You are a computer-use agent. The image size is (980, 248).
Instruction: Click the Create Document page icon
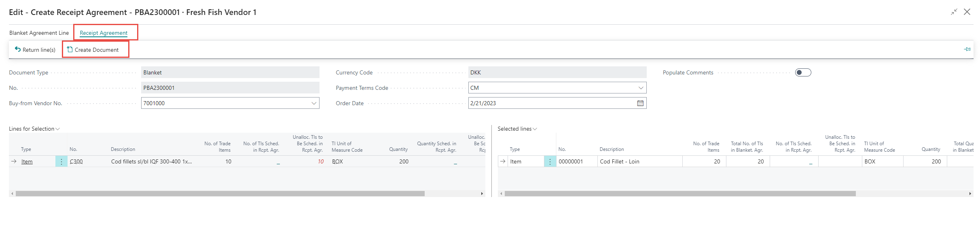point(70,49)
